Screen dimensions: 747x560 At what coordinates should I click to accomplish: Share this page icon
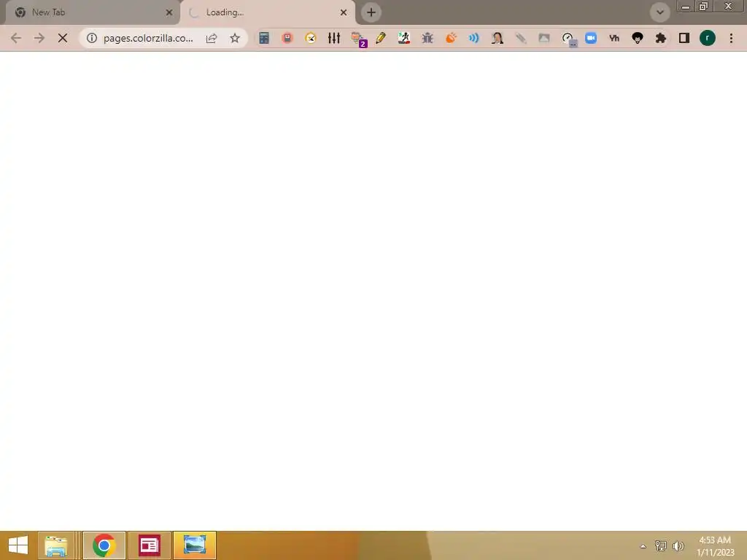coord(212,38)
